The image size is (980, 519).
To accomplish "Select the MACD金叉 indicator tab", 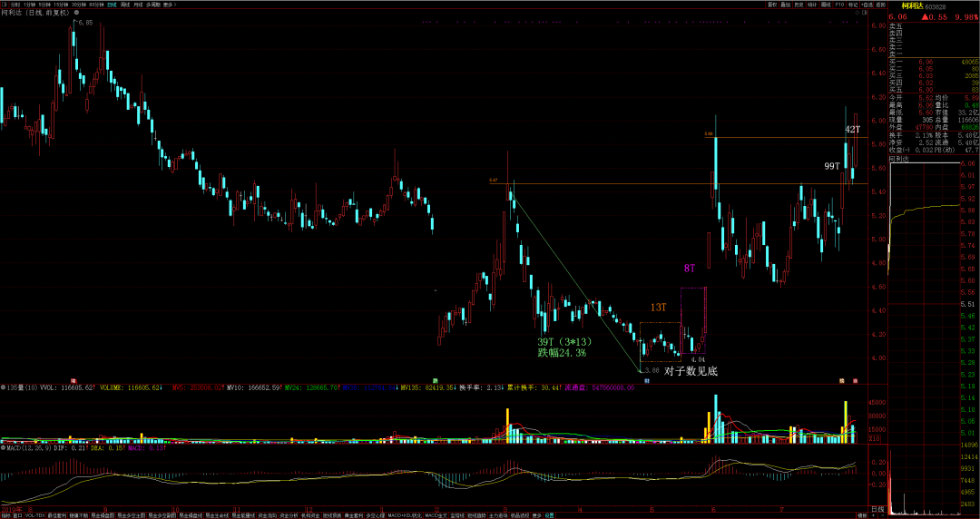I will [436, 516].
